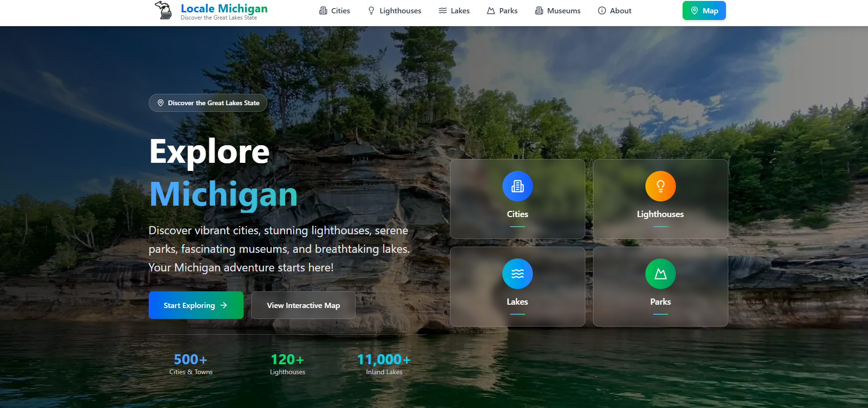The width and height of the screenshot is (868, 408).
Task: Click the 120+ Lighthouses statistic
Action: [287, 364]
